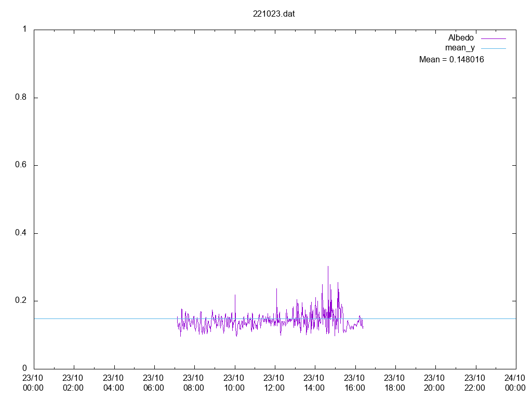This screenshot has height=399, width=532.
Task: Click the blue mean_y legend line sample
Action: (494, 48)
